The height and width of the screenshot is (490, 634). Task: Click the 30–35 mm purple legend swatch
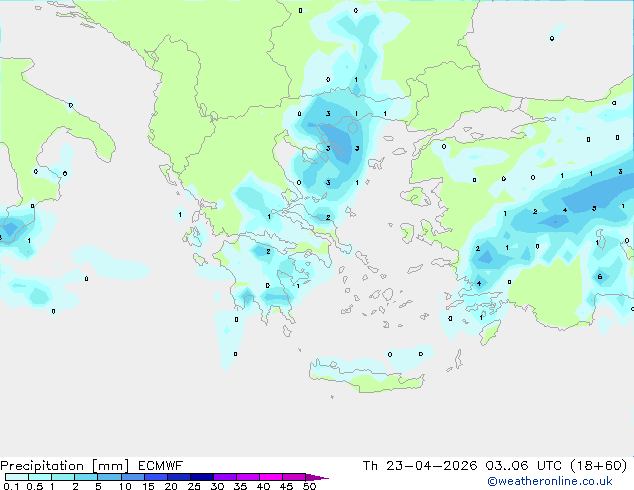225,477
